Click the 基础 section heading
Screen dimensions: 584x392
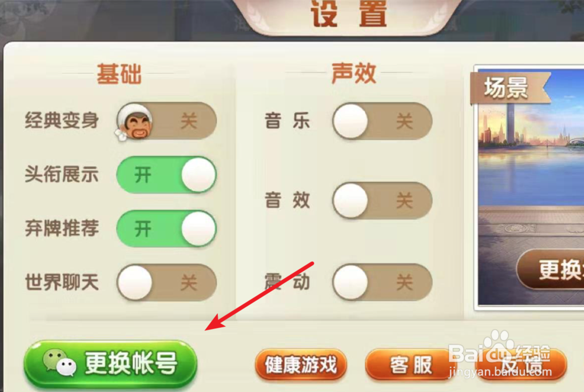pos(119,74)
